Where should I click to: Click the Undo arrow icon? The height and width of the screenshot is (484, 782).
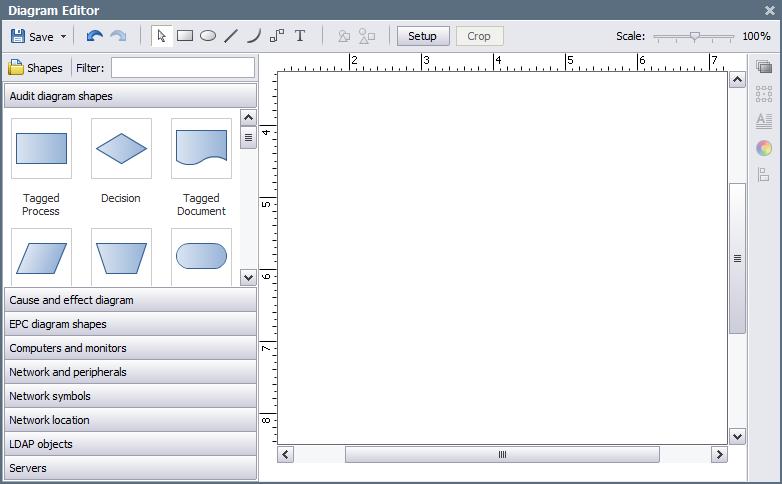94,36
